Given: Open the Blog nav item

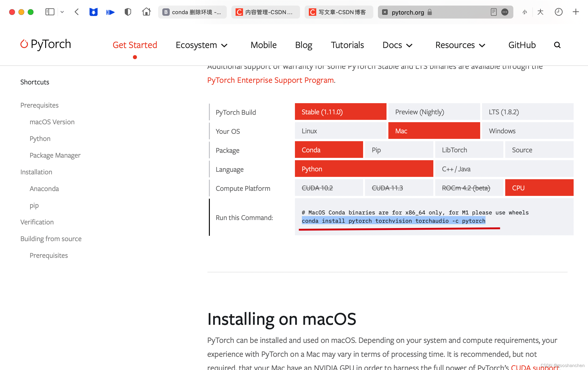Looking at the screenshot, I should [304, 45].
